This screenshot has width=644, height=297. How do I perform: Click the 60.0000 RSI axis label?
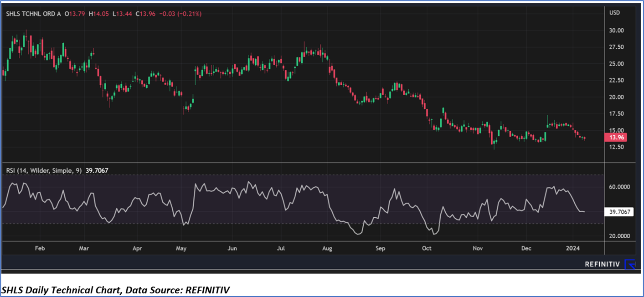click(x=619, y=187)
